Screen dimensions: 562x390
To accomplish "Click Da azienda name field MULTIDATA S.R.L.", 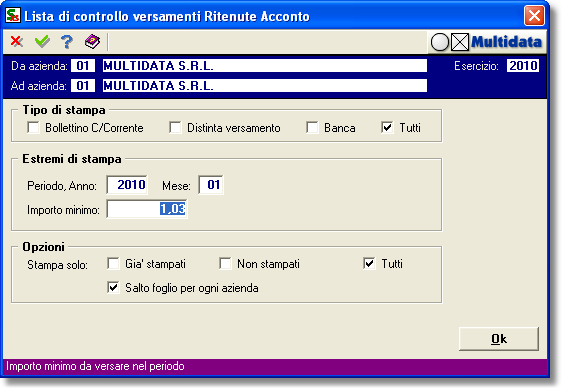I will coord(265,66).
